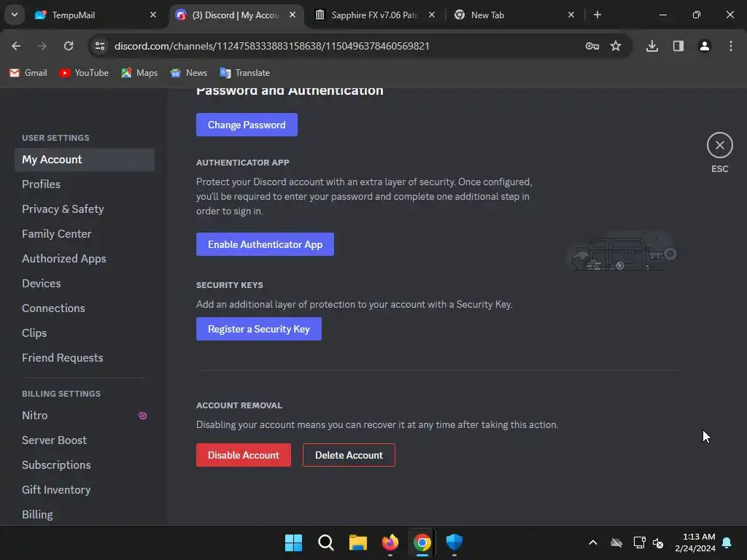
Task: Click the Nitro badge icon in sidebar
Action: [x=142, y=415]
